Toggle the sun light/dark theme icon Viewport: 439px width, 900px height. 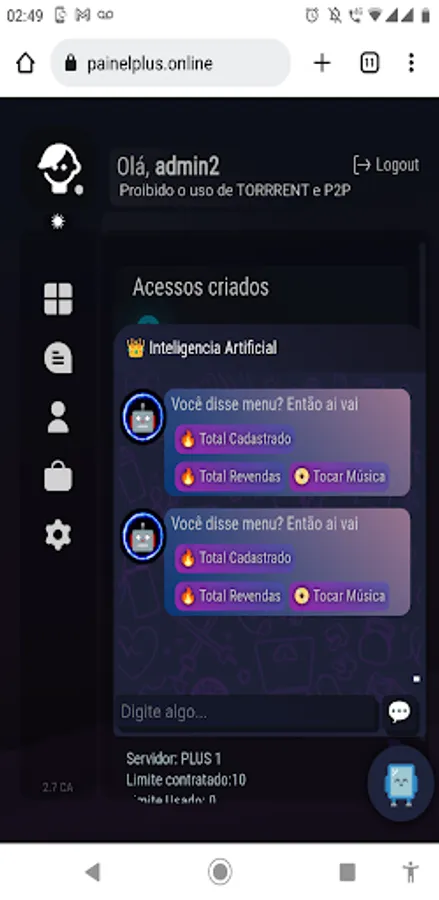(58, 222)
